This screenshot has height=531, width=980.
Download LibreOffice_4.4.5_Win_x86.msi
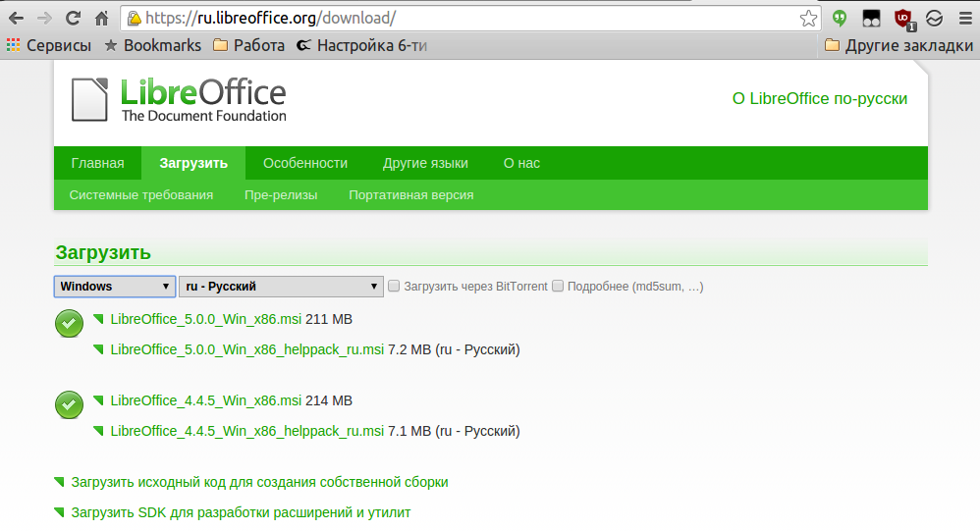tap(205, 400)
